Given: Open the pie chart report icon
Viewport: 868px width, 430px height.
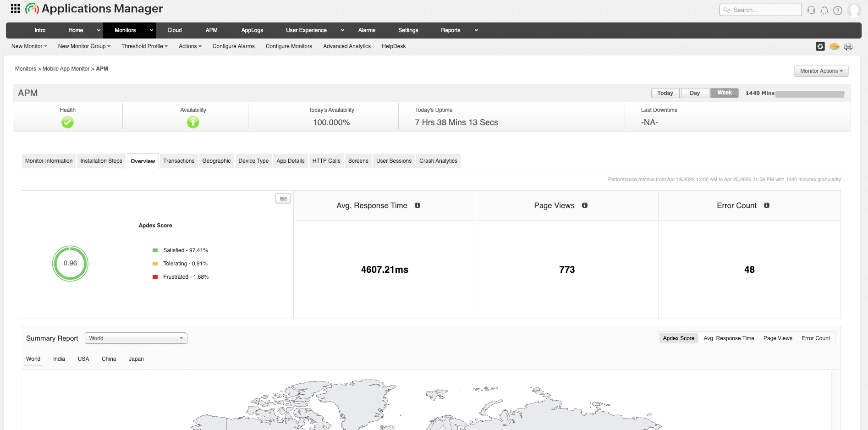Looking at the screenshot, I should coord(835,46).
